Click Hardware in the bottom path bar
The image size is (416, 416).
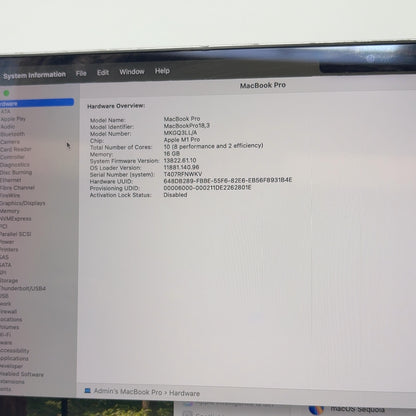[x=184, y=393]
